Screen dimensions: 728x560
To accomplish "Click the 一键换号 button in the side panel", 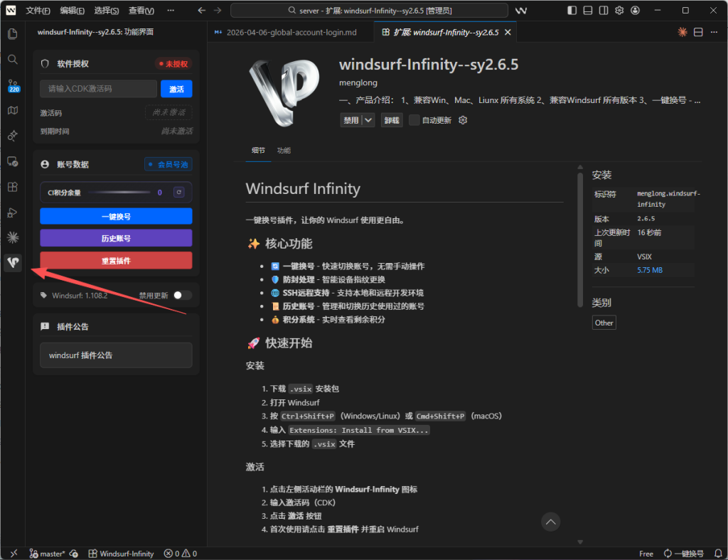I will [116, 217].
